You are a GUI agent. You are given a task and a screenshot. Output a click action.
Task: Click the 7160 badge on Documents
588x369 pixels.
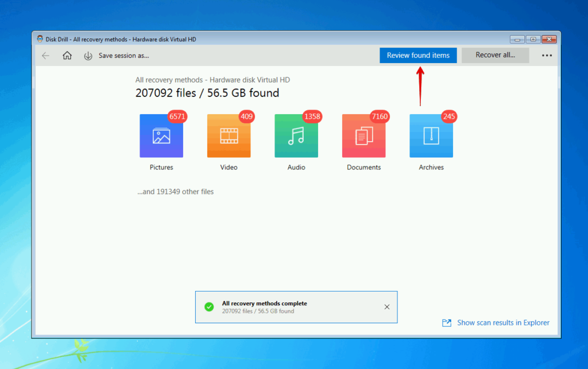[x=380, y=116]
